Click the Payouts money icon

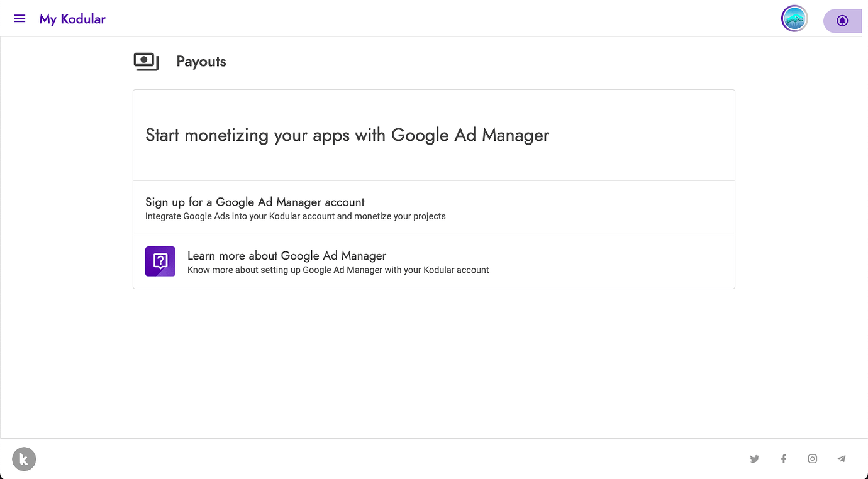146,62
